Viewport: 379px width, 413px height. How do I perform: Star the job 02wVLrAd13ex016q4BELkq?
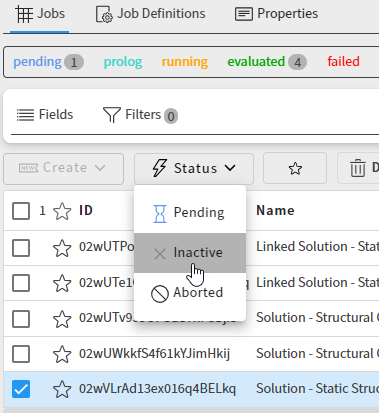(62, 389)
